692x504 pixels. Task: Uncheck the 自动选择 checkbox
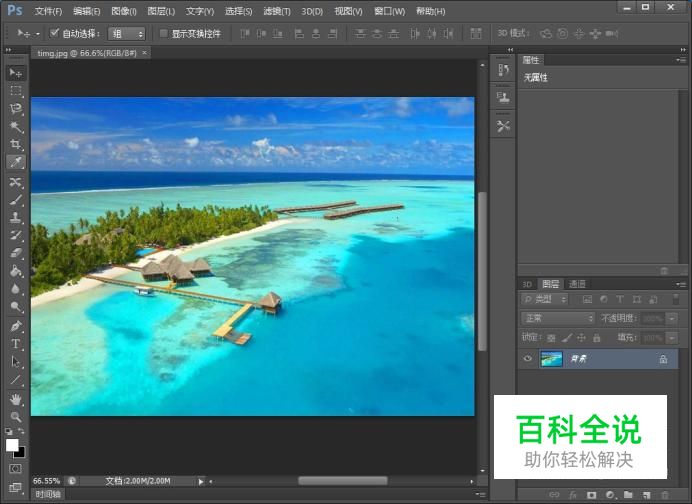pos(55,33)
